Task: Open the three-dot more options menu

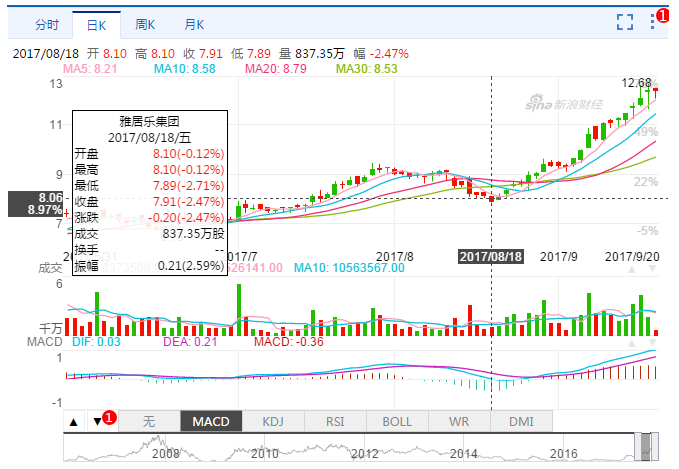Action: (654, 21)
